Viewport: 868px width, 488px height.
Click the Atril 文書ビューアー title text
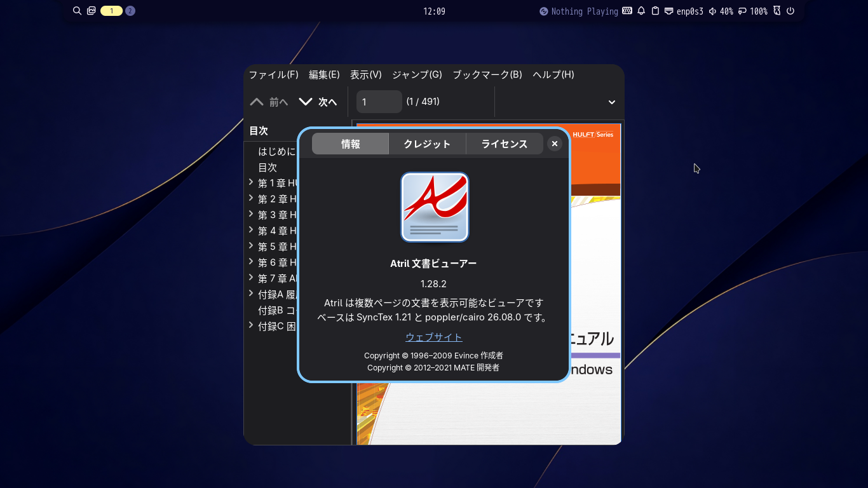point(433,263)
